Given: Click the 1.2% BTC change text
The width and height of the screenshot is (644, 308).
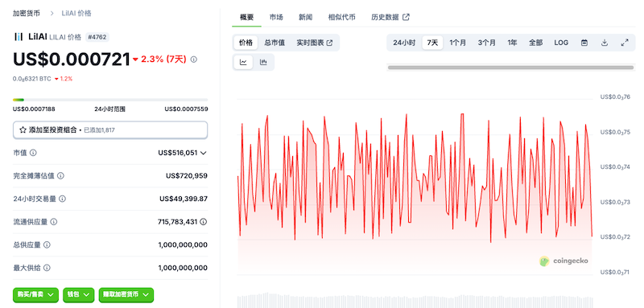Looking at the screenshot, I should click(x=66, y=79).
